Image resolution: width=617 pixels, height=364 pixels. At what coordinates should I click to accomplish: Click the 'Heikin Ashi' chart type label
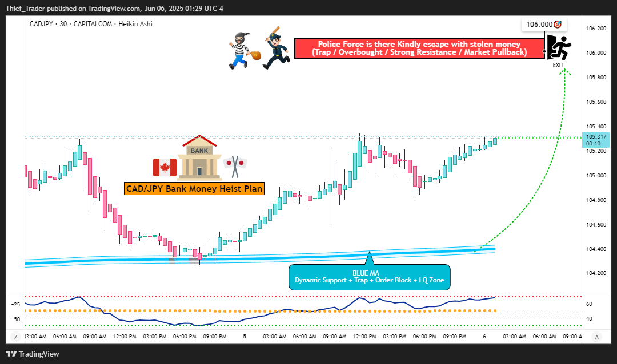point(135,24)
